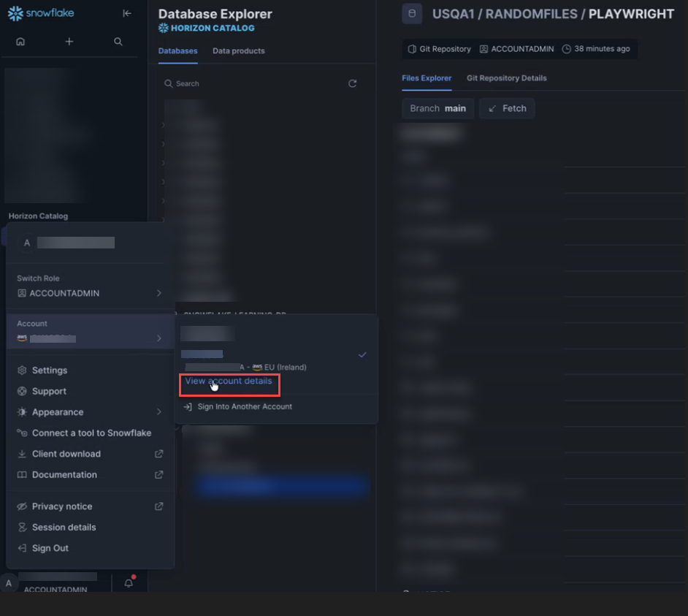Select Sign Into Another Account
The width and height of the screenshot is (688, 616).
[244, 406]
